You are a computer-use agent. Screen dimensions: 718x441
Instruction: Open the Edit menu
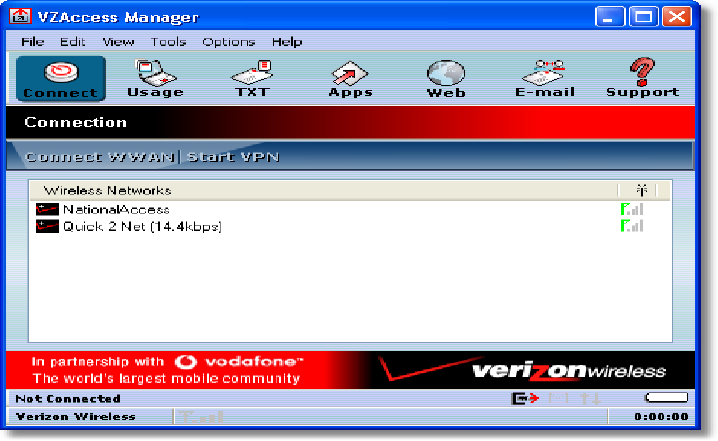tap(72, 42)
